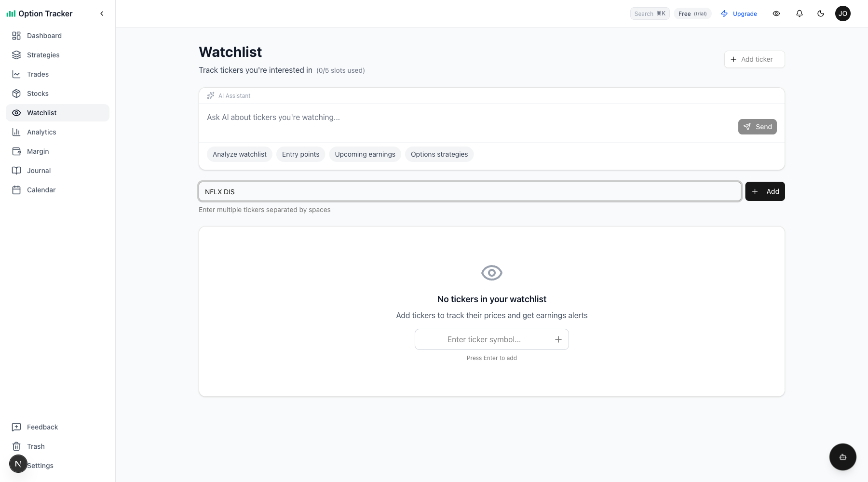The width and height of the screenshot is (868, 482).
Task: Open the JO user avatar menu
Action: 843,13
